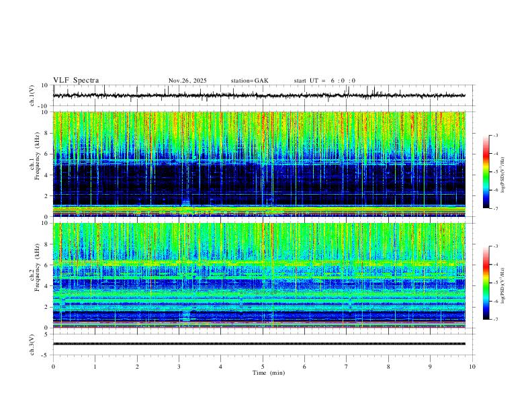Image resolution: width=532 pixels, height=411 pixels.
Task: Click the "-7" label on ch.1 color scale
Action: pos(495,209)
